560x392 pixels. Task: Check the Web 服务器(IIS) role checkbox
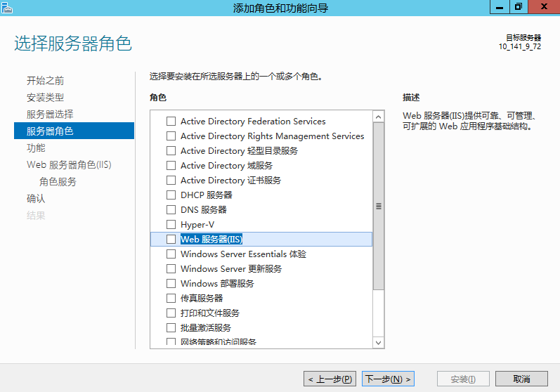point(171,240)
